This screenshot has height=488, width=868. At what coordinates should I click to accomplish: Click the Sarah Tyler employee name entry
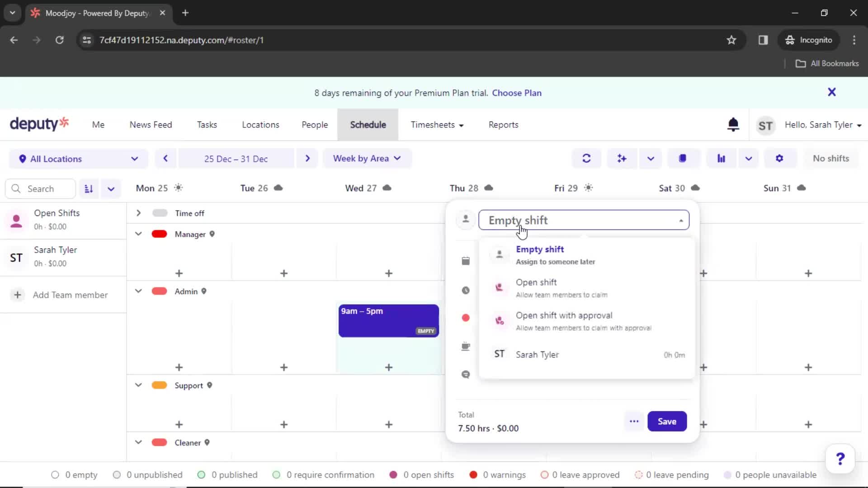tap(538, 355)
